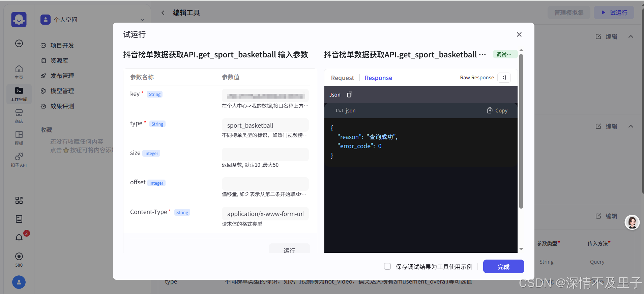Click the 请求体的格式类型 hint text
Viewport: 644px width, 294px height.
(x=242, y=224)
